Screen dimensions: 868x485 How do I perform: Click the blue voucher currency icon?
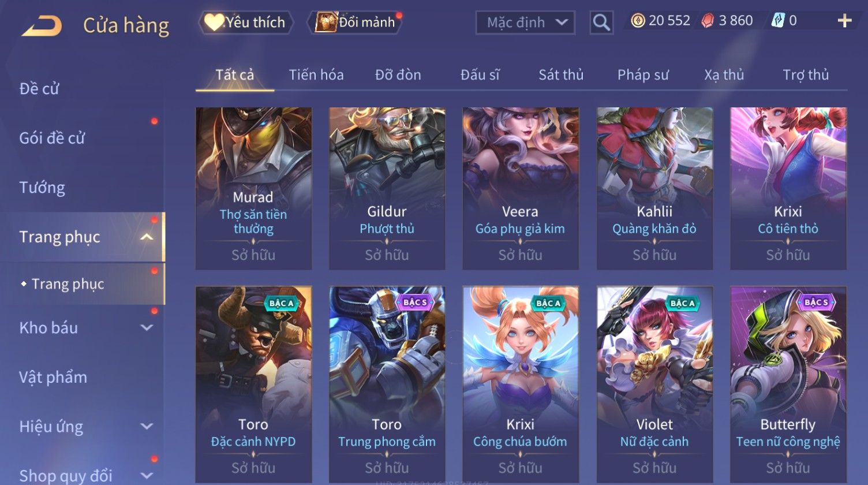point(778,21)
